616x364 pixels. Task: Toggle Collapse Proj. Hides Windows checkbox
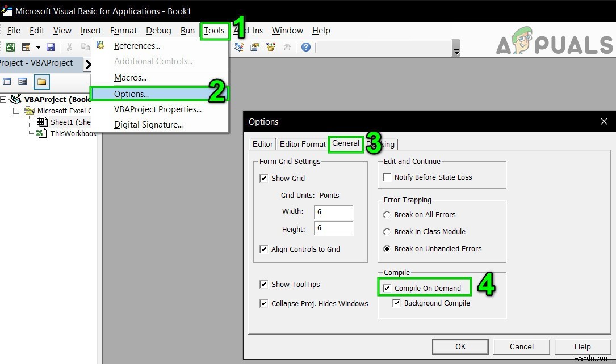pos(263,303)
